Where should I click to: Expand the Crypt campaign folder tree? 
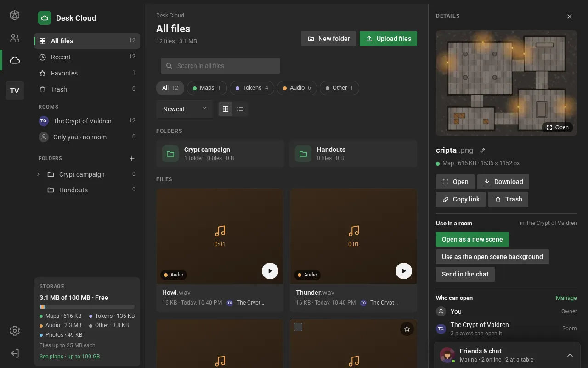(38, 174)
